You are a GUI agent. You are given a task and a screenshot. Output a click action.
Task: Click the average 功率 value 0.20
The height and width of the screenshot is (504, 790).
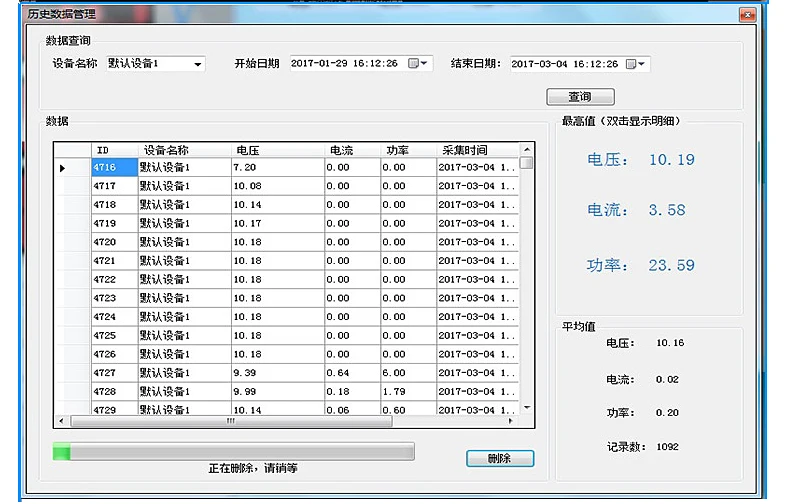(x=667, y=413)
